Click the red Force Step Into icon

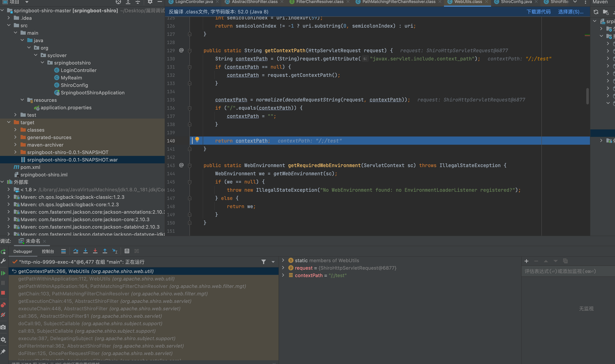[95, 251]
